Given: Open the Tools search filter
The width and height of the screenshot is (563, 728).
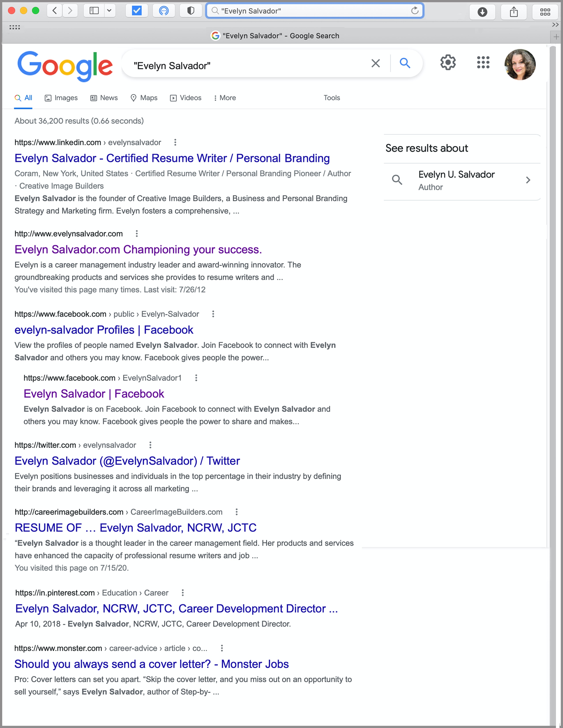Looking at the screenshot, I should coord(332,98).
